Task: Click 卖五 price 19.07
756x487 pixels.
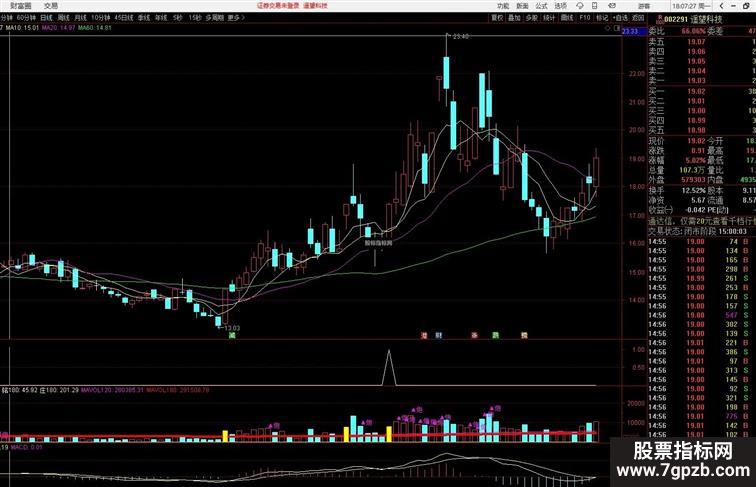Action: click(x=696, y=42)
